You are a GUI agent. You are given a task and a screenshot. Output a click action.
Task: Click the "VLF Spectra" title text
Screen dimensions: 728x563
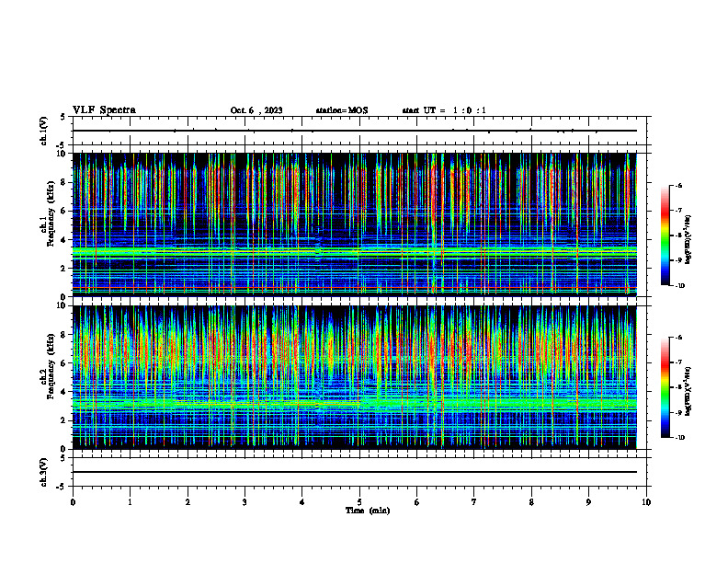(x=104, y=110)
